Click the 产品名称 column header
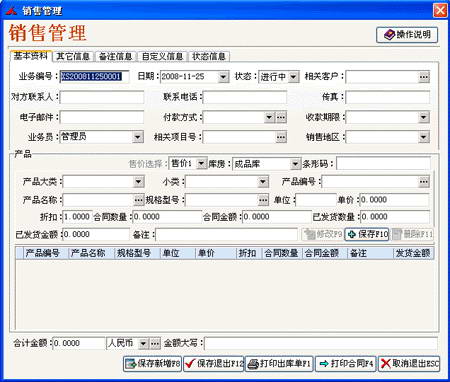Viewport: 450px width, 382px height. (x=91, y=253)
